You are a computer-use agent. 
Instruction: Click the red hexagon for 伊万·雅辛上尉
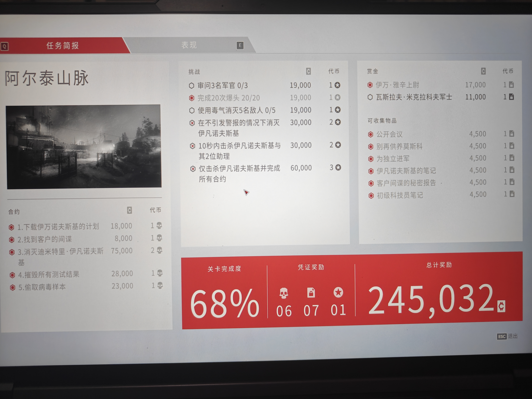(370, 85)
